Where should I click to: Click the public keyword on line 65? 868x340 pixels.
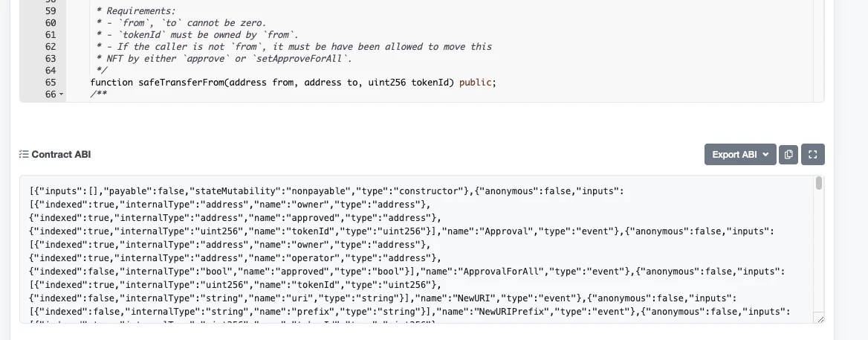click(x=475, y=83)
